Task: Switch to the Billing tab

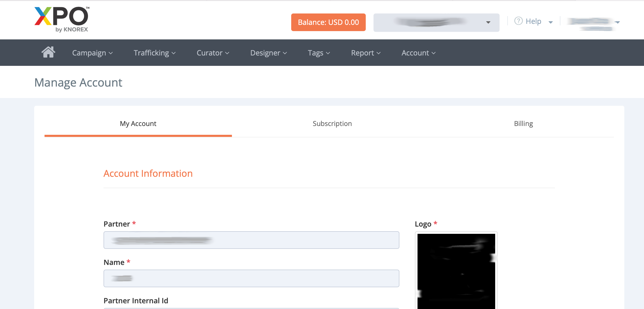Action: click(x=523, y=124)
